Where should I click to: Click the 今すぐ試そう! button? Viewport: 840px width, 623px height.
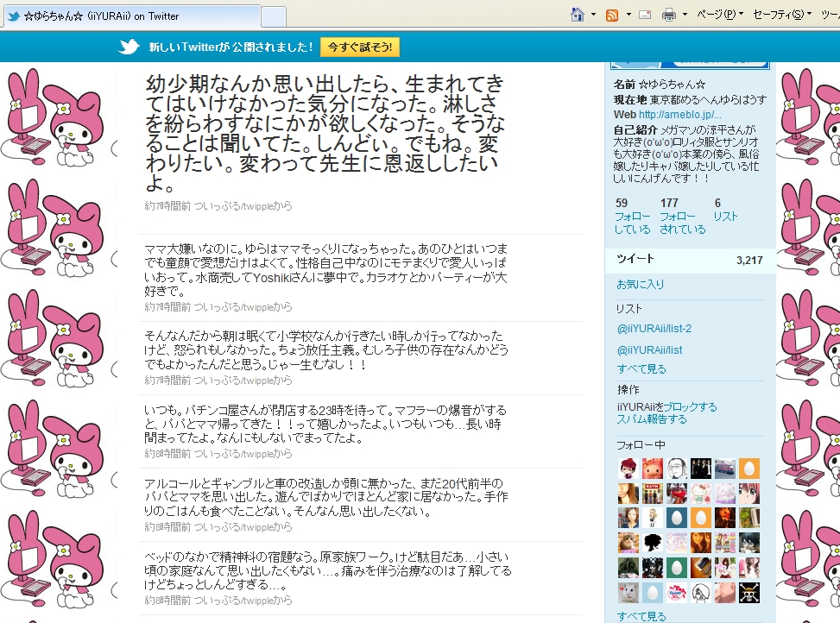(x=360, y=47)
